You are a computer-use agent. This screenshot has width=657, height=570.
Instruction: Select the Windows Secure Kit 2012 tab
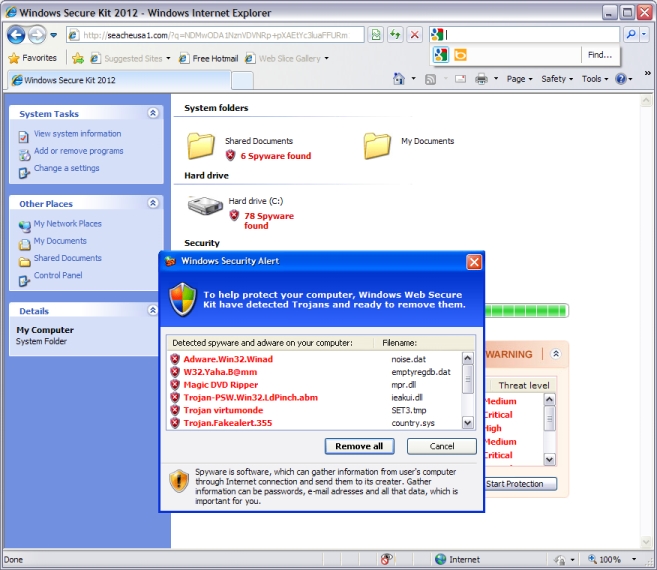pyautogui.click(x=119, y=80)
